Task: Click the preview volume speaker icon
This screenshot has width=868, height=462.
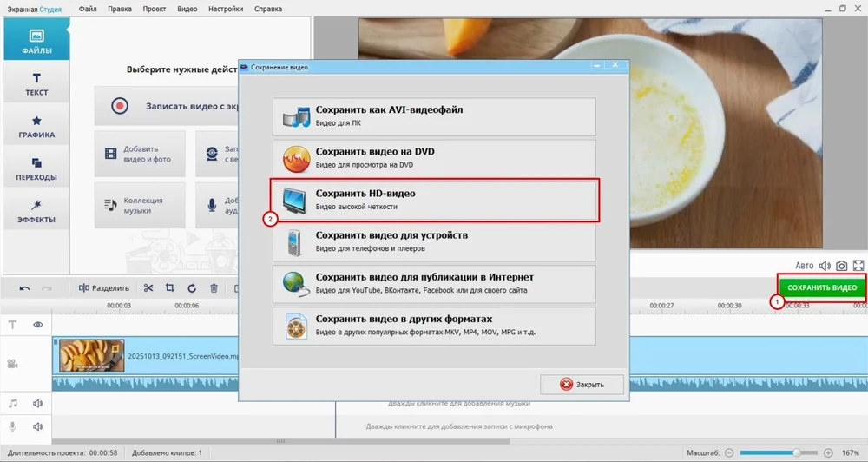Action: coord(825,266)
